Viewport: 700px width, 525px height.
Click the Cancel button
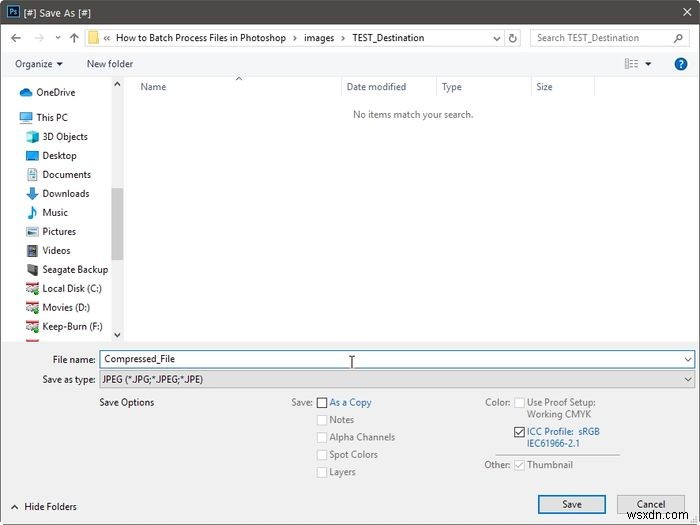pyautogui.click(x=651, y=504)
